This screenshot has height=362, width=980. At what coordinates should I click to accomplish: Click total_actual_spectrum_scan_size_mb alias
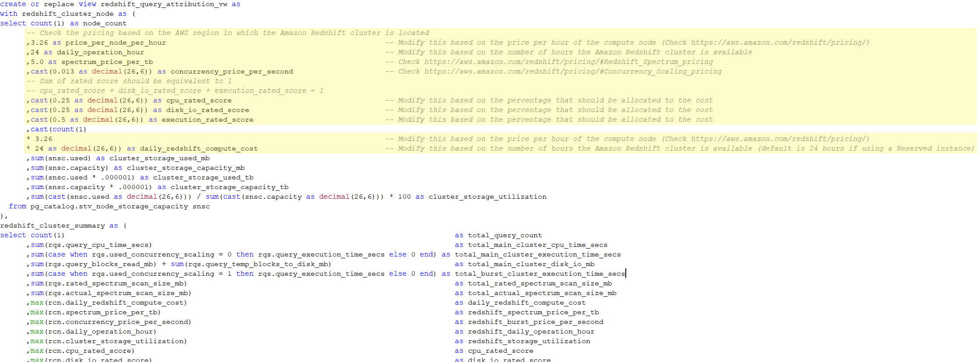pyautogui.click(x=542, y=293)
